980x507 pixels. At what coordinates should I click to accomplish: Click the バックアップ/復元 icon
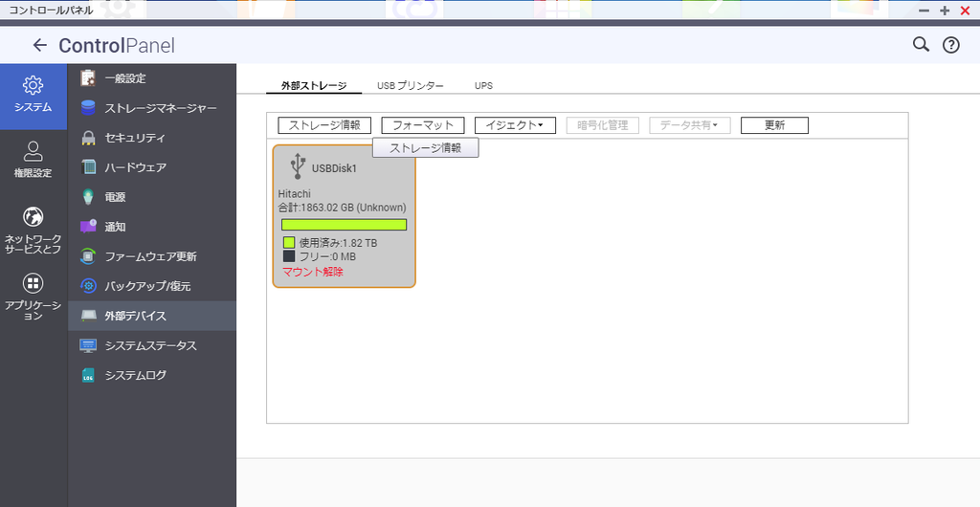(x=88, y=286)
